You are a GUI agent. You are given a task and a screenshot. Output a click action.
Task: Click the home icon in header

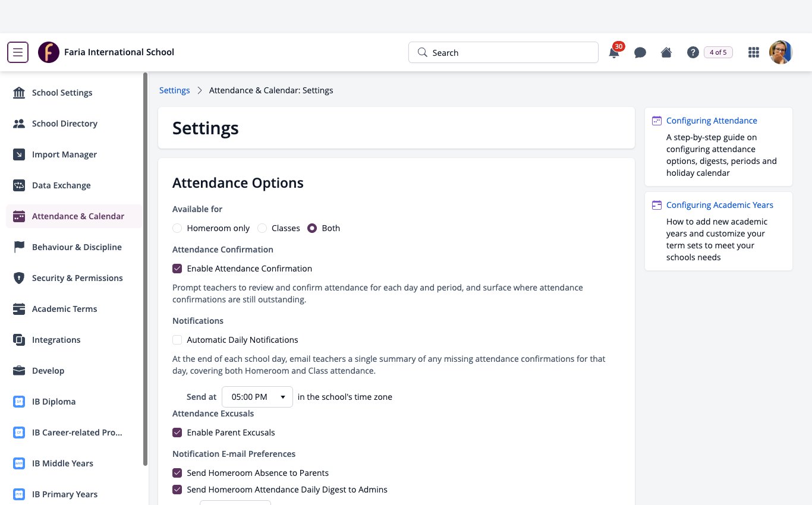(666, 52)
